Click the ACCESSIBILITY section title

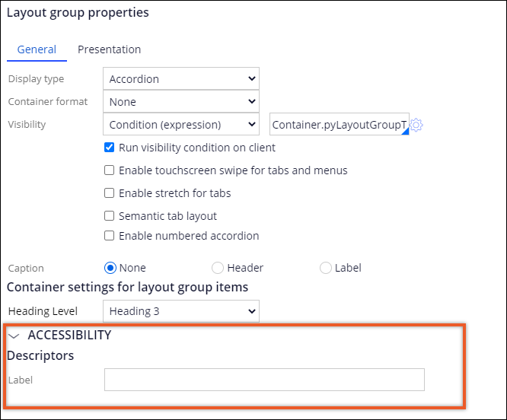click(69, 335)
